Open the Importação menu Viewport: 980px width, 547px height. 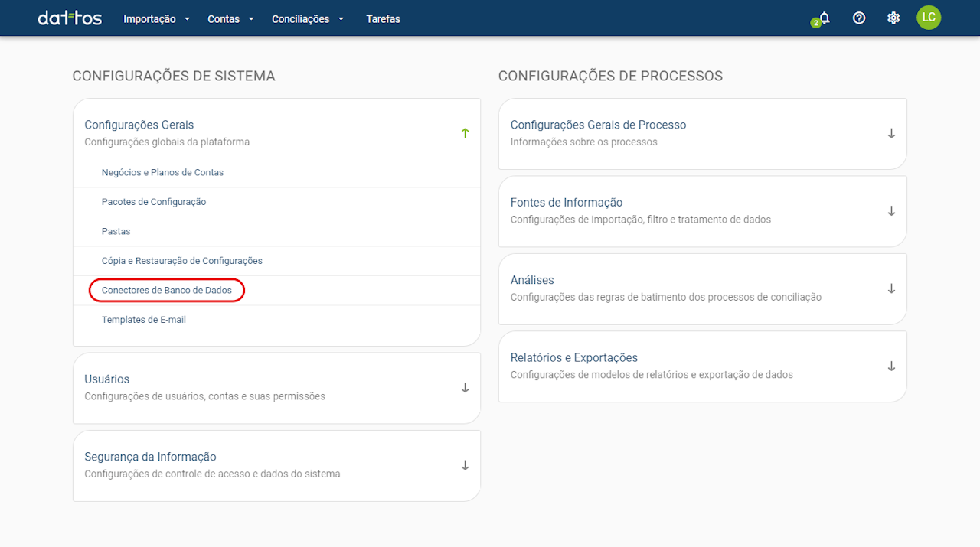click(x=156, y=19)
